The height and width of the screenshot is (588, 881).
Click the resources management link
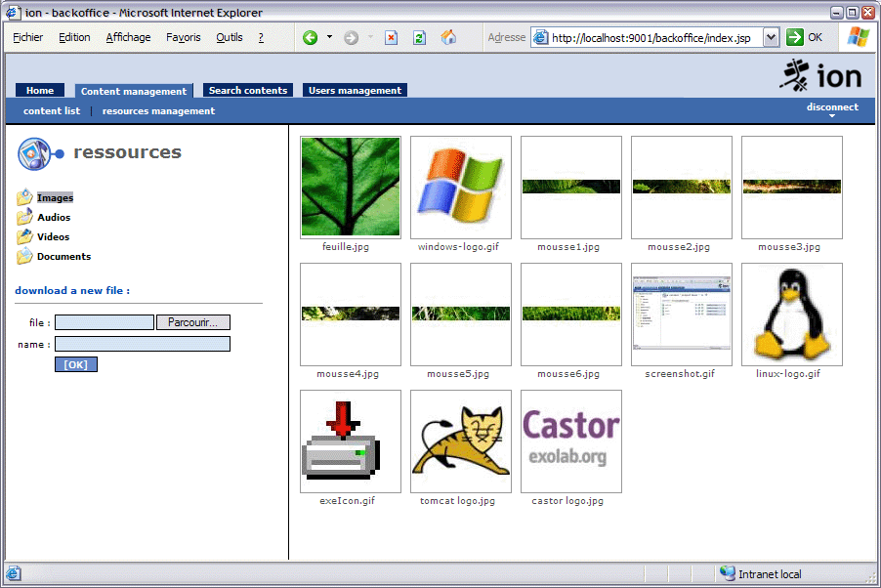(158, 110)
